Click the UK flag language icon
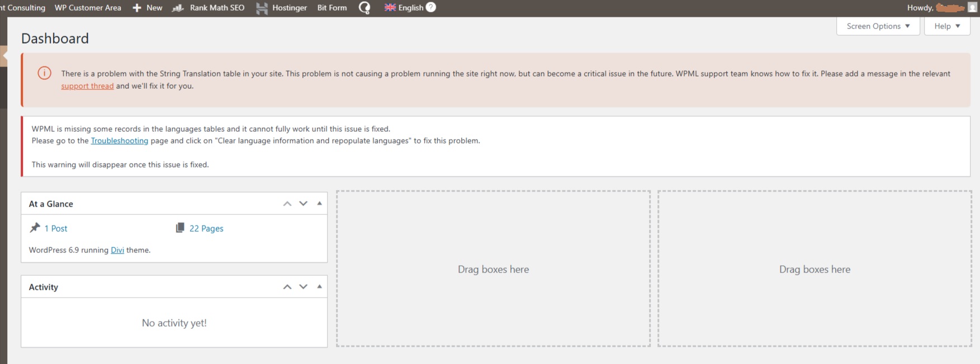 [x=390, y=8]
